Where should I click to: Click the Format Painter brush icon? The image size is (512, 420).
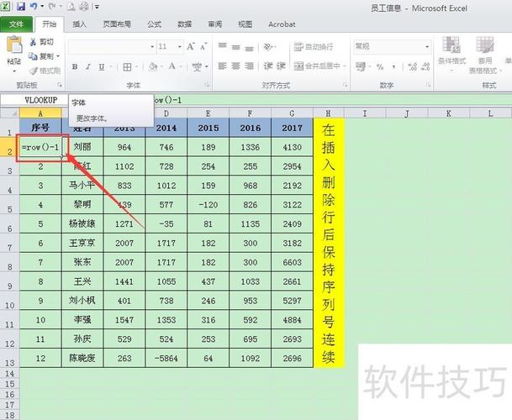(34, 71)
